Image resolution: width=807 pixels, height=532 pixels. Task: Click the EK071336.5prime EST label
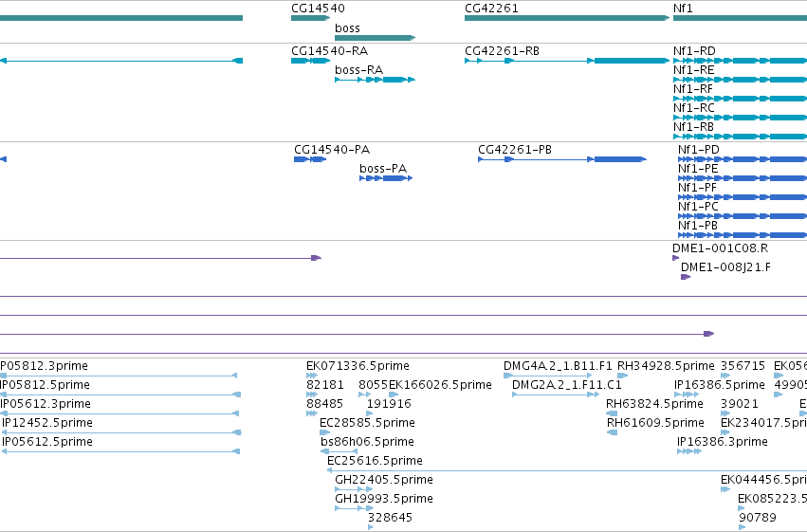click(x=358, y=366)
